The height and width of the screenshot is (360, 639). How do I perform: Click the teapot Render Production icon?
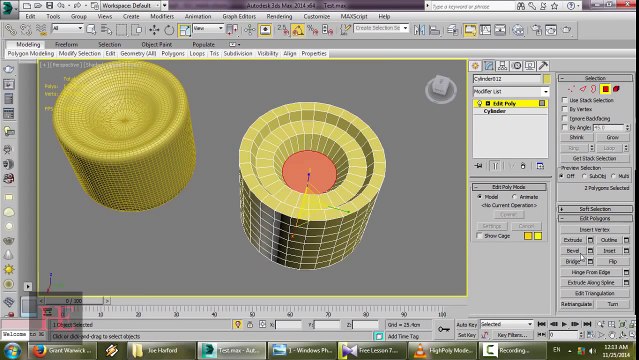click(567, 30)
